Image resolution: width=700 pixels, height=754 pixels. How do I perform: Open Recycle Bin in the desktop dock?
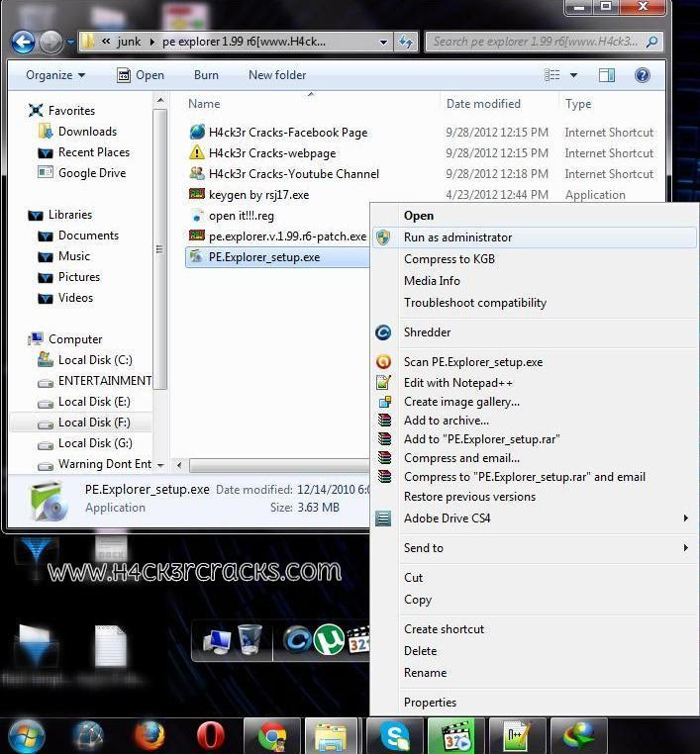[250, 639]
